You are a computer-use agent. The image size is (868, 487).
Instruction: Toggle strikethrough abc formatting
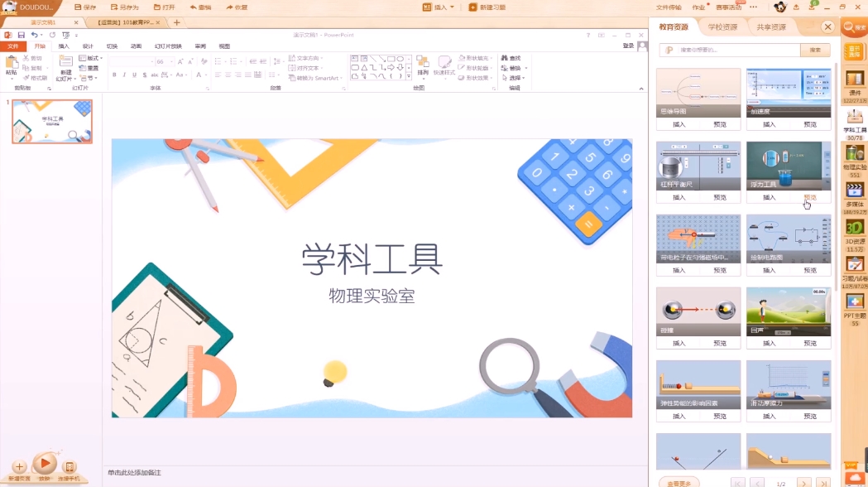click(x=155, y=75)
